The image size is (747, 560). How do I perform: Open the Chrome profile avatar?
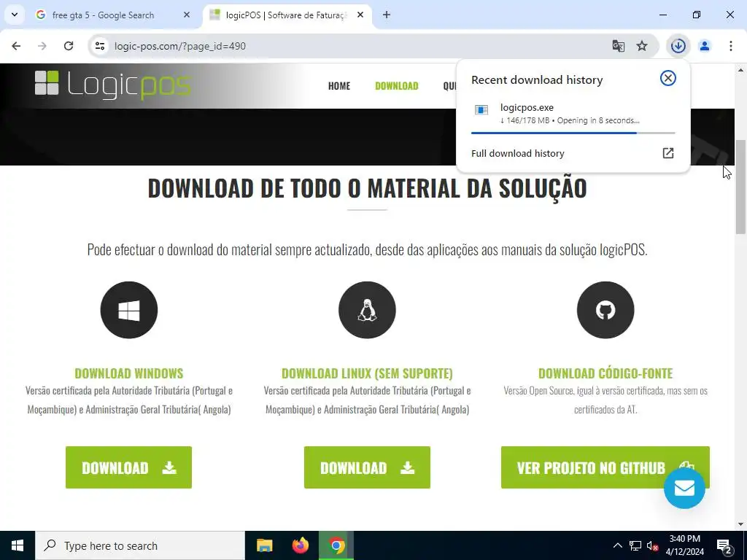(705, 46)
